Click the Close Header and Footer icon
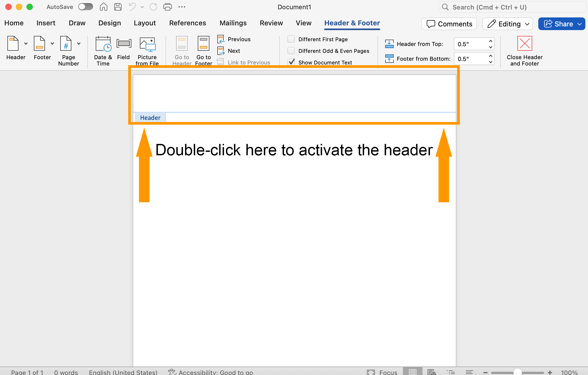The image size is (588, 375). tap(525, 44)
